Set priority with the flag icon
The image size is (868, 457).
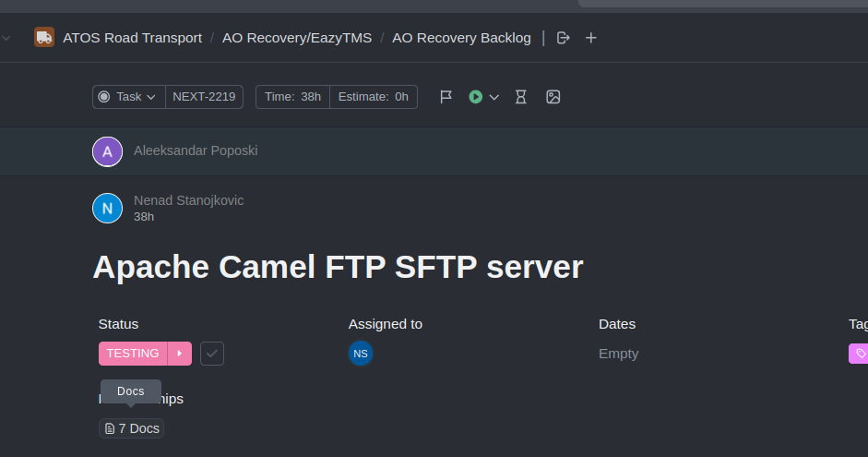pos(446,97)
